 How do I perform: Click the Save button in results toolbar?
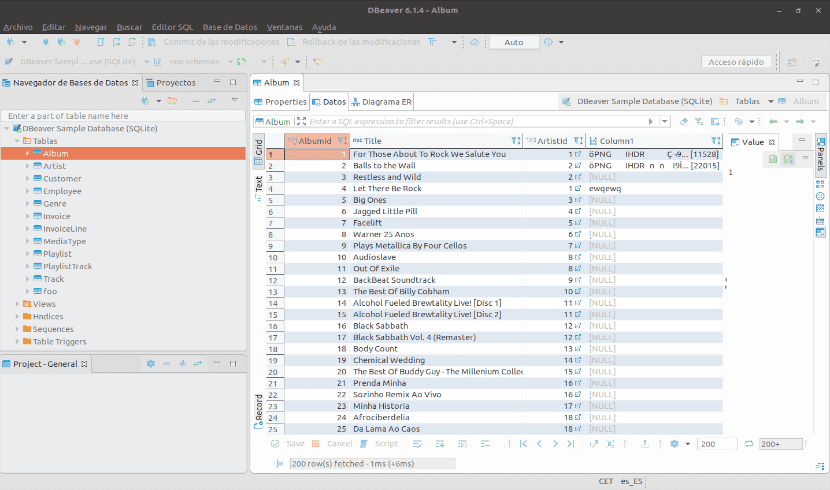click(288, 444)
